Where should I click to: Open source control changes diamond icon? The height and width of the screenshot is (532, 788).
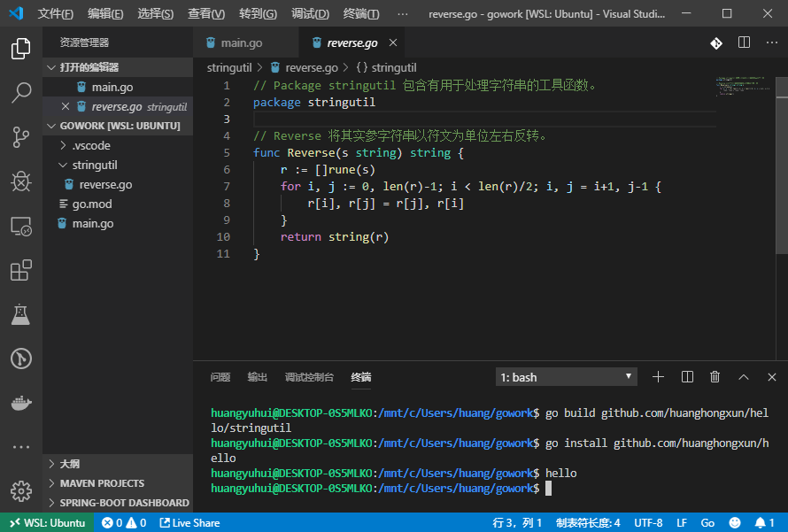(716, 43)
